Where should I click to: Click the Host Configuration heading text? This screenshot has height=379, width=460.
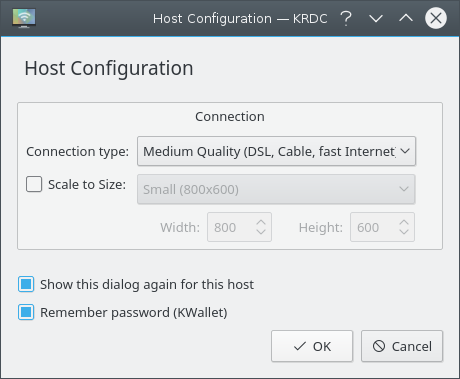pyautogui.click(x=109, y=68)
